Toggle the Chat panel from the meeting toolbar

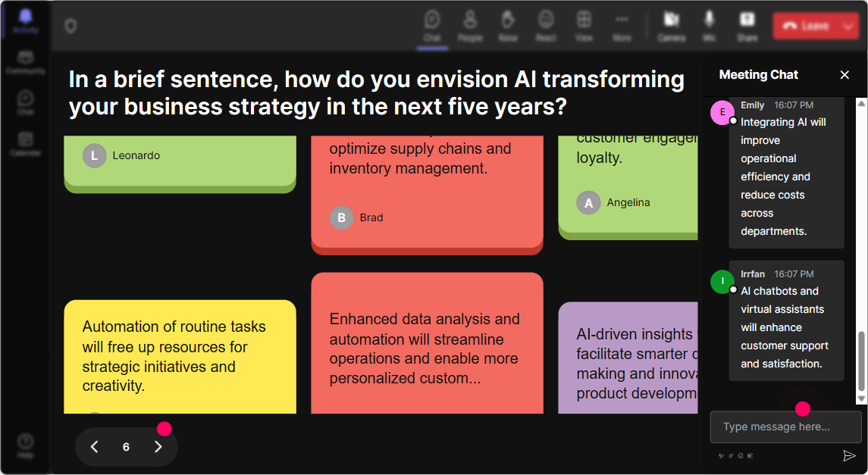[x=432, y=26]
